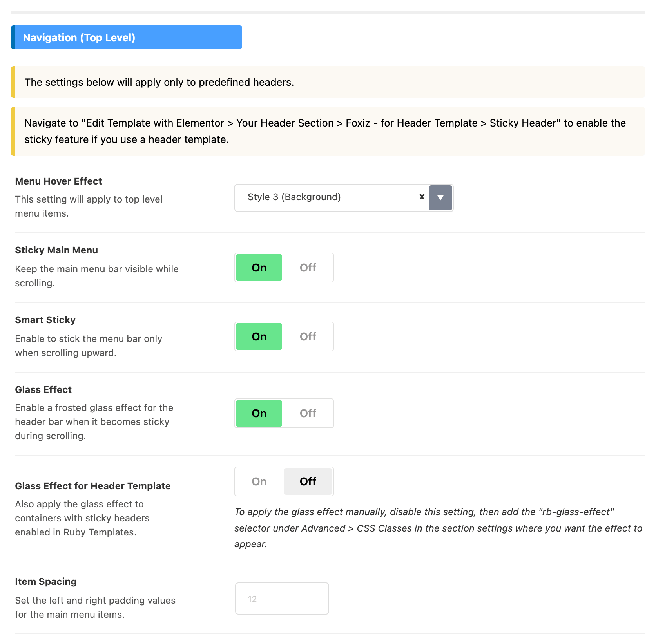Screen dimensions: 656x644
Task: Disable Smart Sticky with Off
Action: click(x=308, y=336)
